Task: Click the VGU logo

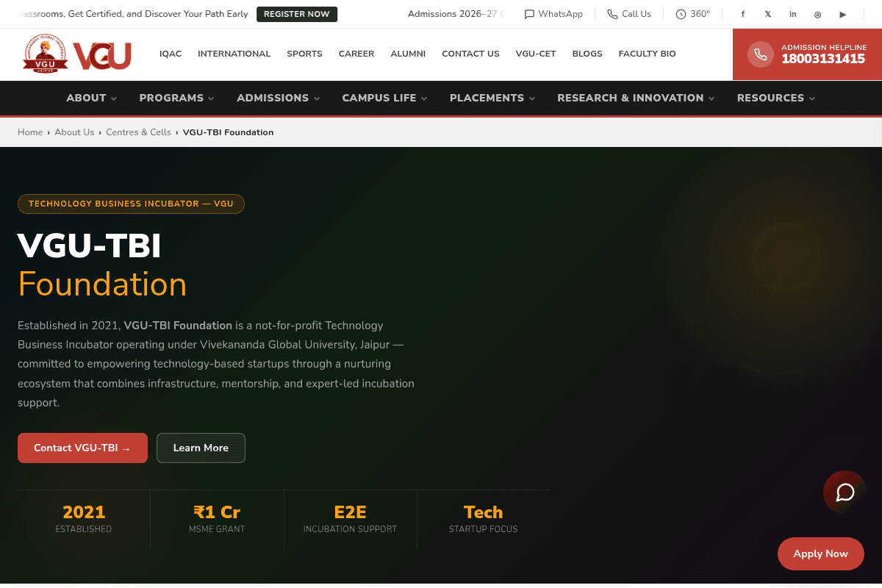Action: pyautogui.click(x=77, y=54)
